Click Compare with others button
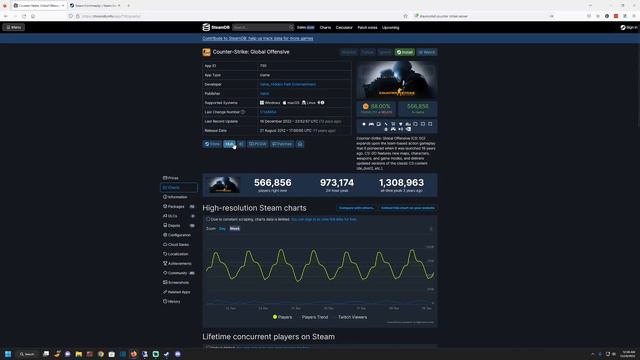The width and height of the screenshot is (640, 360). click(356, 208)
